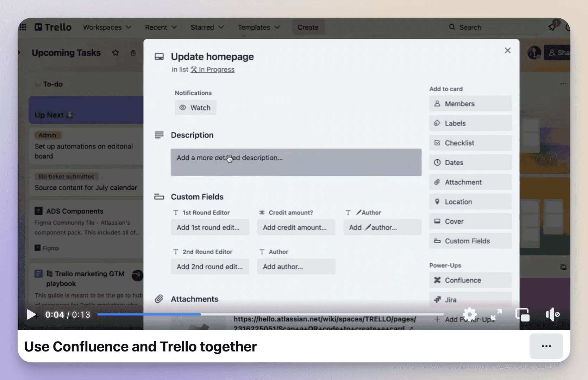Click the Update homepage card title
Screen dimensions: 588x380
212,57
